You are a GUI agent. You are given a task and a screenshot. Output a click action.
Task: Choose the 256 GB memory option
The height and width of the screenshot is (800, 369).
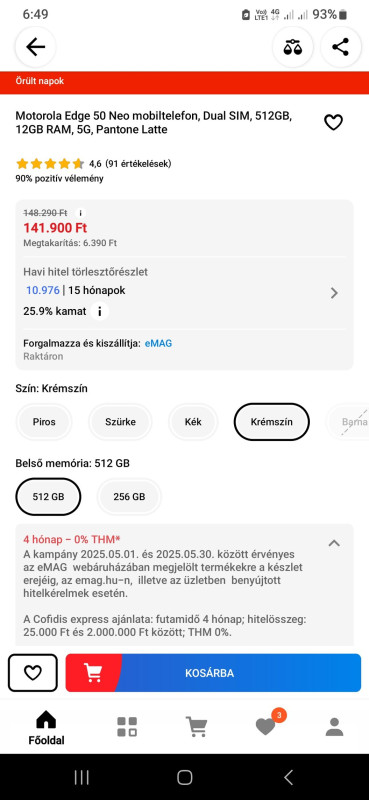[x=129, y=496]
